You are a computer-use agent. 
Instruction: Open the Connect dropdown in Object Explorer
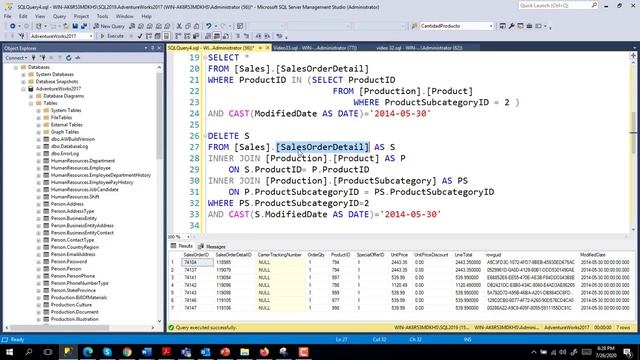tap(16, 58)
